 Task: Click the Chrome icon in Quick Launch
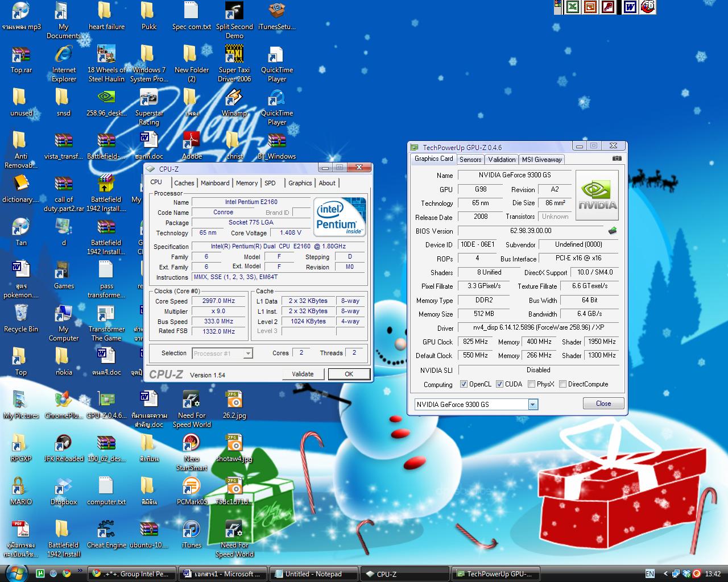(x=67, y=573)
